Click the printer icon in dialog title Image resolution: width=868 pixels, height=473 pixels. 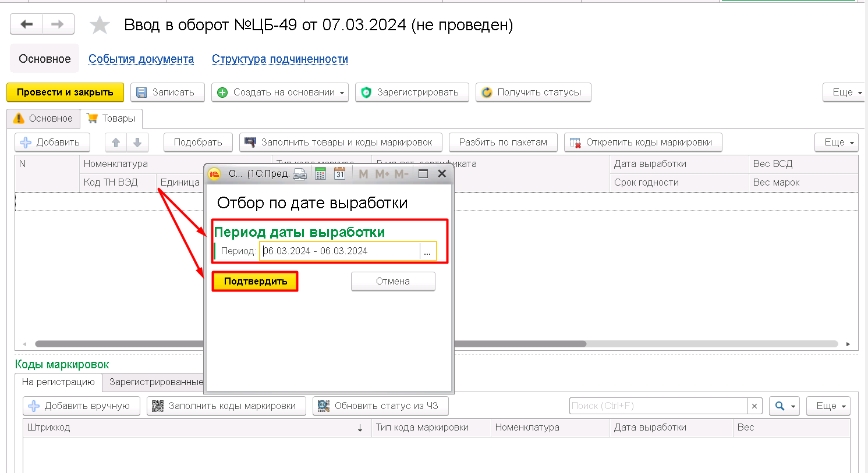click(x=300, y=173)
